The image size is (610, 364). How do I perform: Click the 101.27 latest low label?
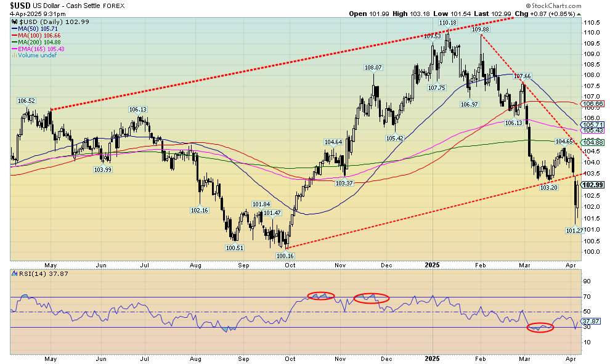(574, 230)
